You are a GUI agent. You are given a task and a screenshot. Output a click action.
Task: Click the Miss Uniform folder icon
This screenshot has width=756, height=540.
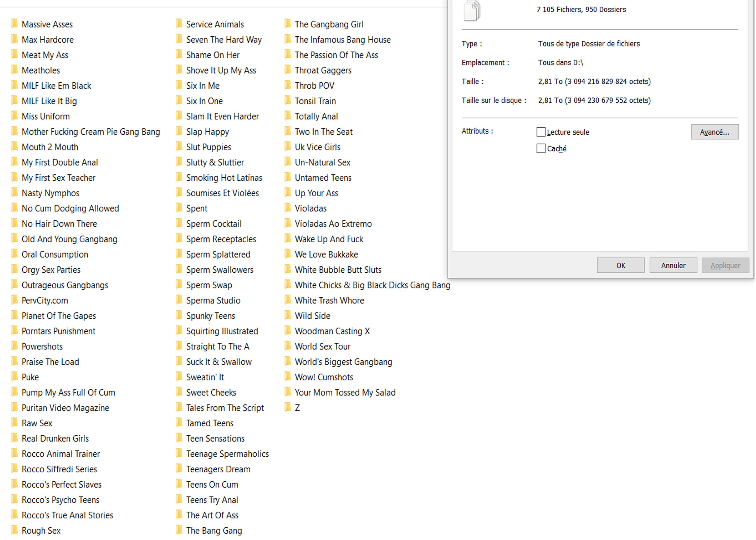(15, 116)
